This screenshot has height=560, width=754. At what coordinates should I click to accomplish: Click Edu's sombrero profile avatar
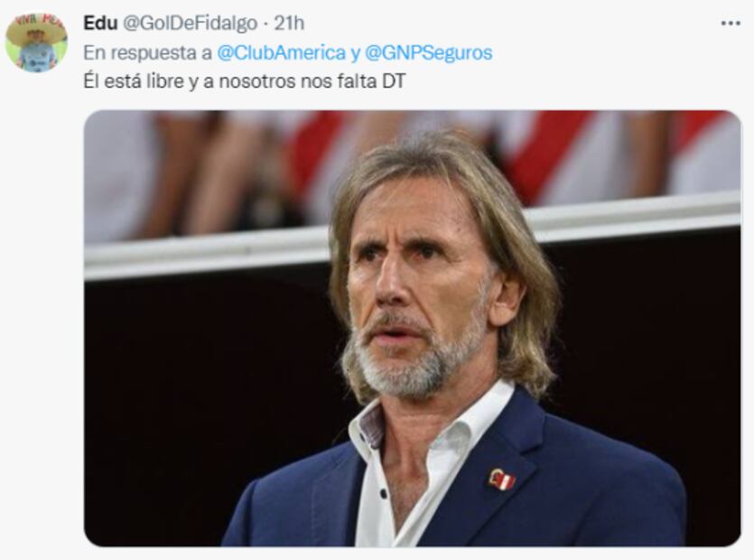(x=36, y=42)
